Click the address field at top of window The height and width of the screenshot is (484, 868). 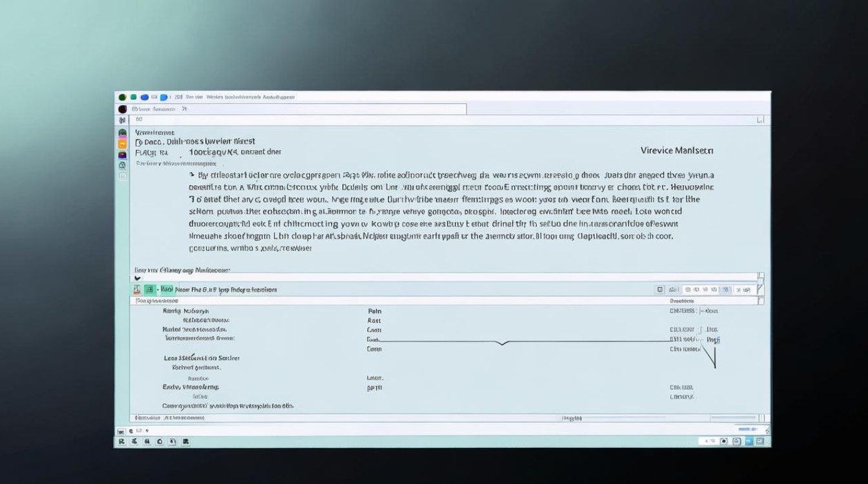coord(297,109)
